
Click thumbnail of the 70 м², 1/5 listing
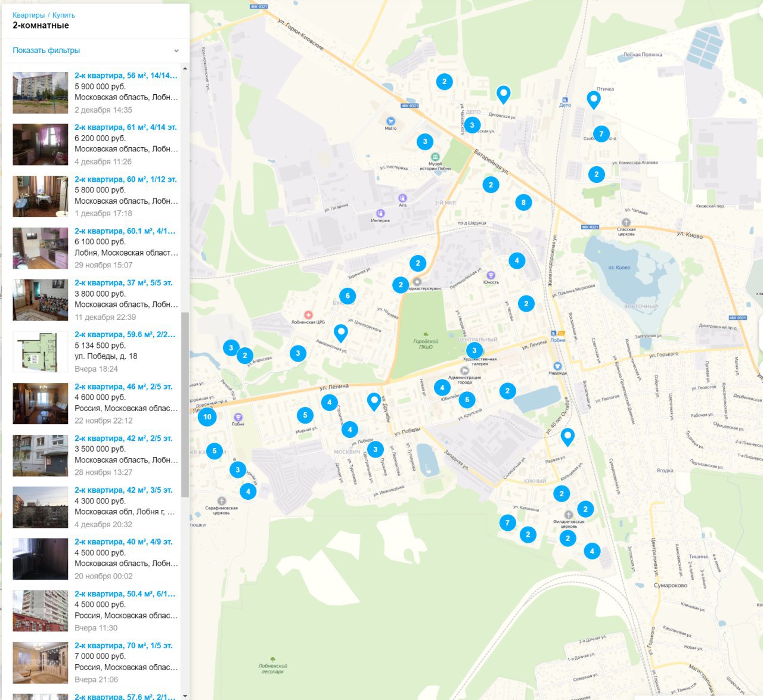(x=41, y=663)
